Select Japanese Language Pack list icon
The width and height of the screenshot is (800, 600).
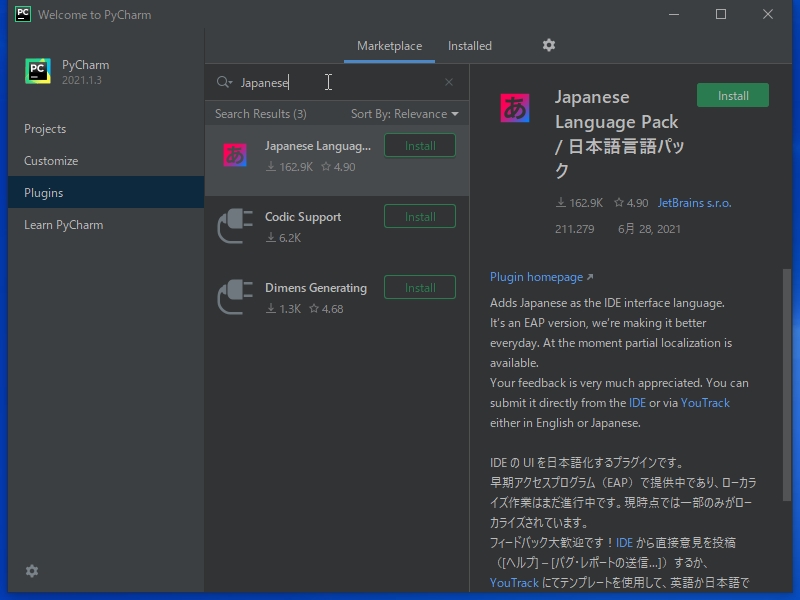235,155
